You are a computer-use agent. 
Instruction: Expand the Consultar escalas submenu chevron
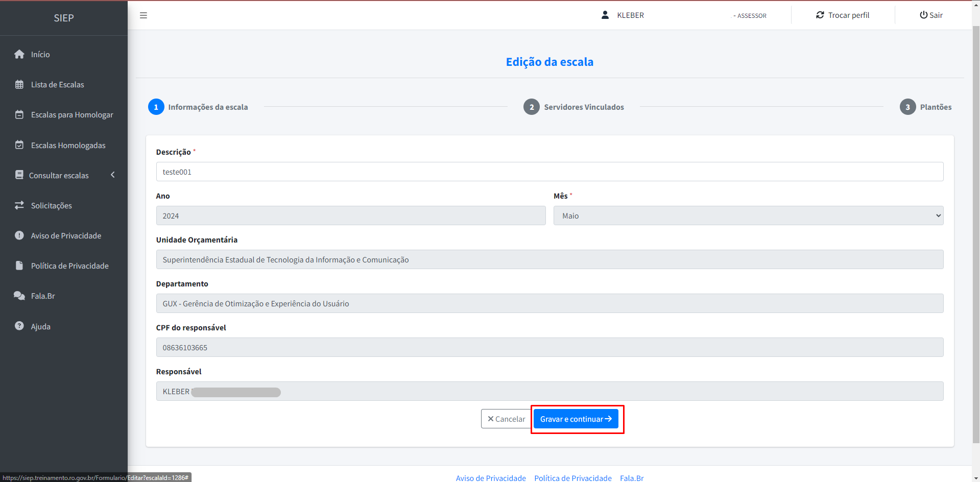tap(113, 175)
